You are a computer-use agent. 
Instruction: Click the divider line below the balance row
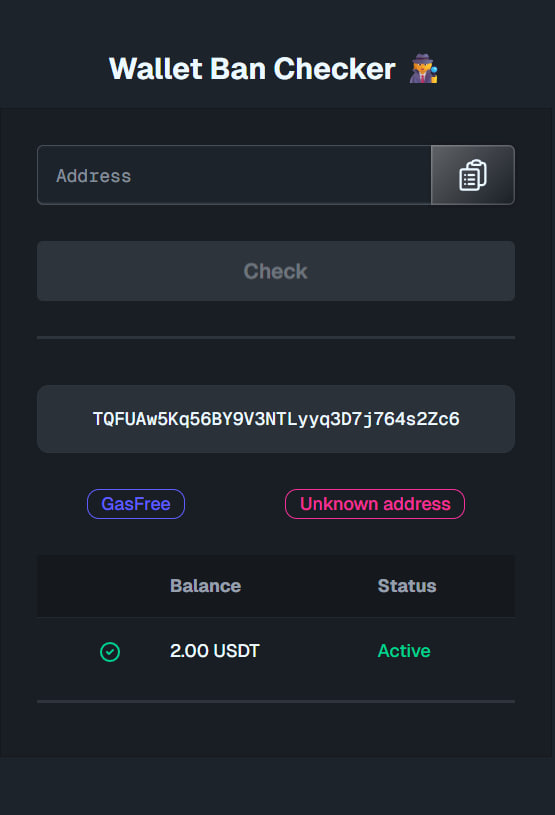[x=276, y=701]
